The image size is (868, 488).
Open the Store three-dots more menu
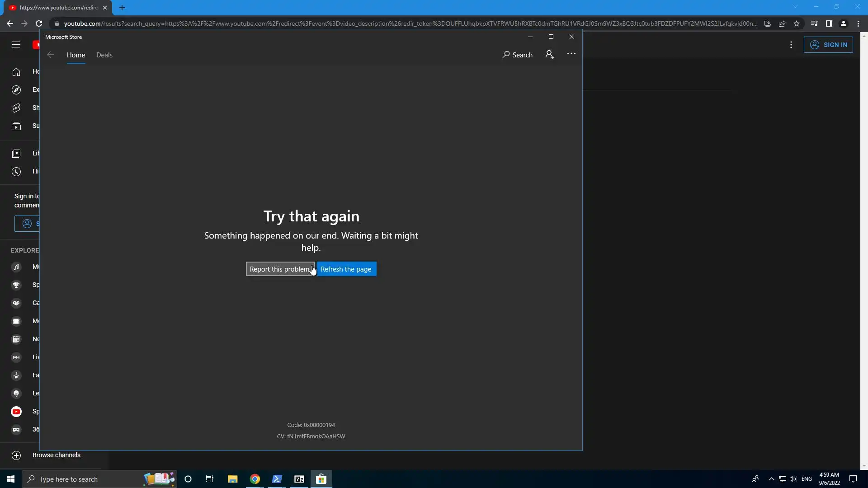pyautogui.click(x=571, y=53)
